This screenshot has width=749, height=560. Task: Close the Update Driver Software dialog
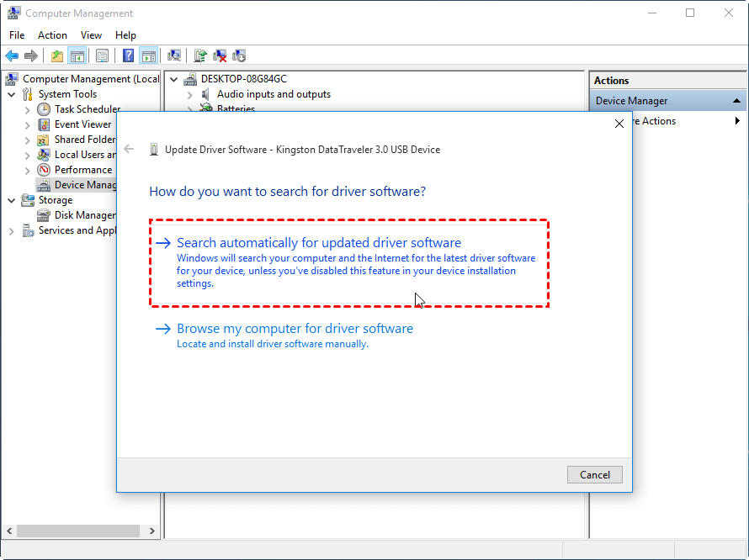click(619, 124)
